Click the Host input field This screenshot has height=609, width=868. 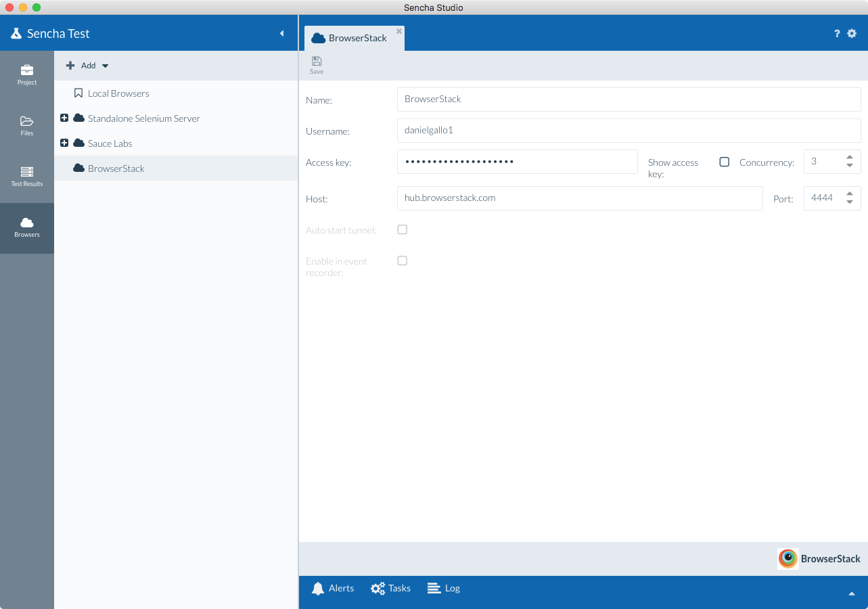579,198
